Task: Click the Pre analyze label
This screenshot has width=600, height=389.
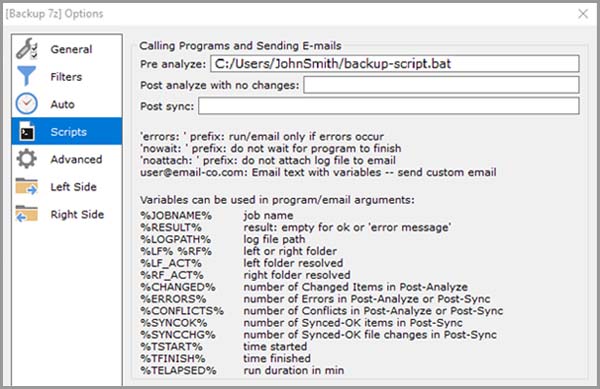Action: pyautogui.click(x=173, y=64)
